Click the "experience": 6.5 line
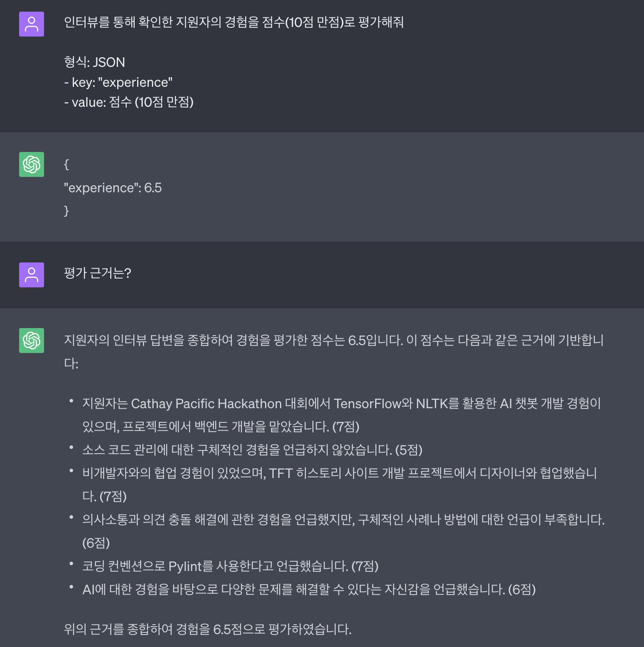The height and width of the screenshot is (647, 644). click(113, 188)
